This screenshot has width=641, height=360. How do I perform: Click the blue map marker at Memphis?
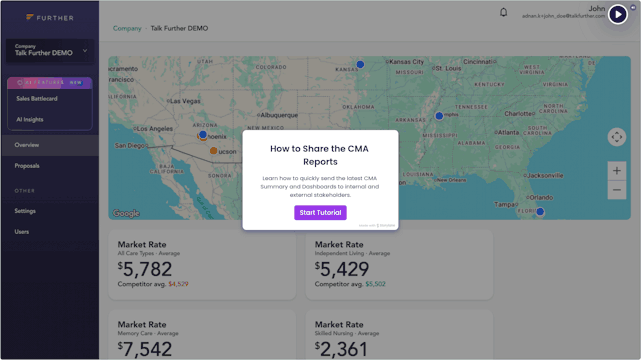tap(439, 116)
